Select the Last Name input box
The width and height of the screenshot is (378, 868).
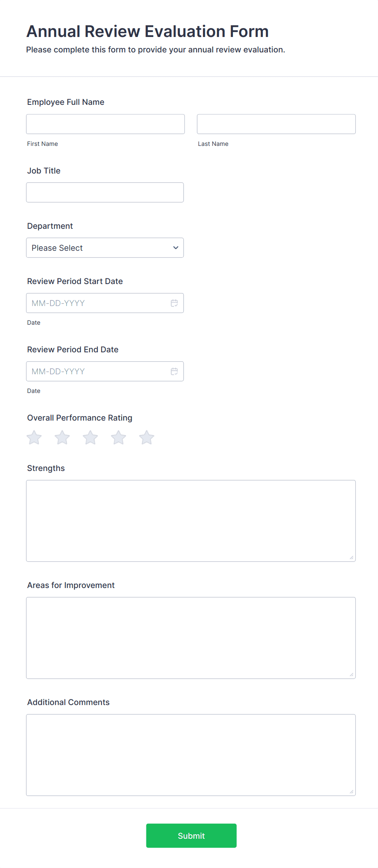(x=276, y=124)
